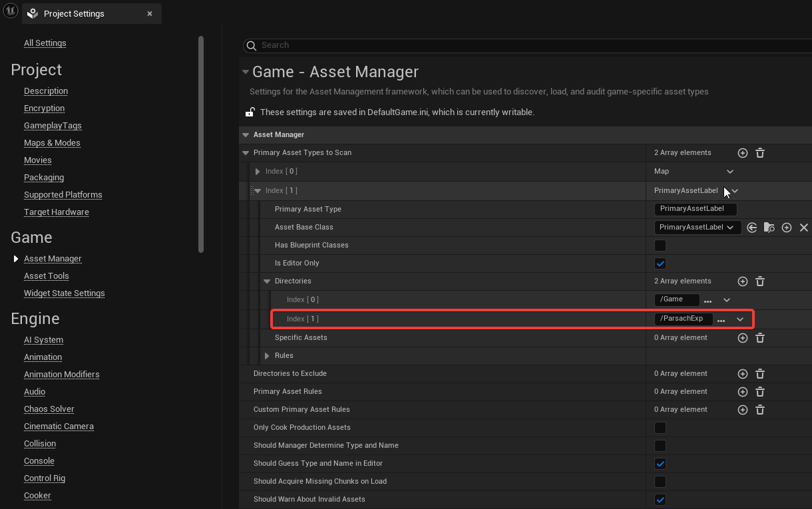The height and width of the screenshot is (509, 812).
Task: Open Supported Platforms settings
Action: [63, 195]
